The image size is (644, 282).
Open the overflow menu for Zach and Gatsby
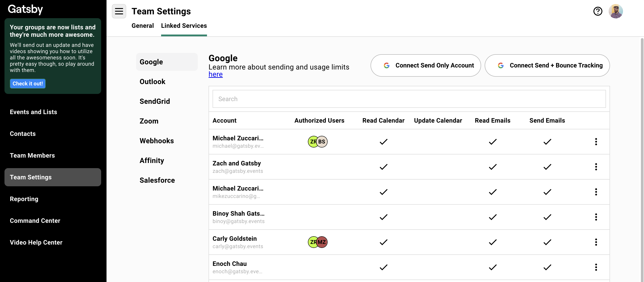596,167
